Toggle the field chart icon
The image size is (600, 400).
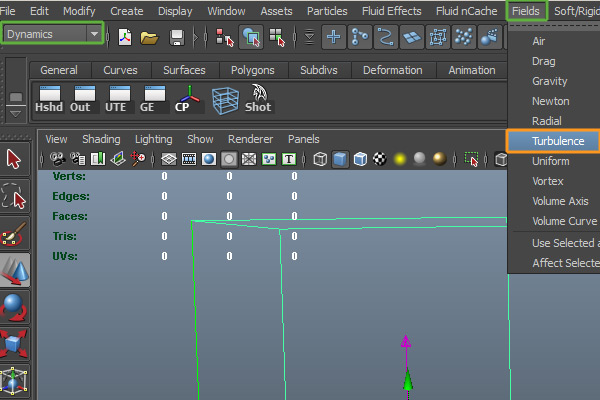249,159
